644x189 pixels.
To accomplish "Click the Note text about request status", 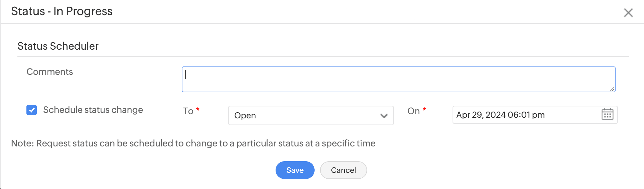I will point(193,143).
